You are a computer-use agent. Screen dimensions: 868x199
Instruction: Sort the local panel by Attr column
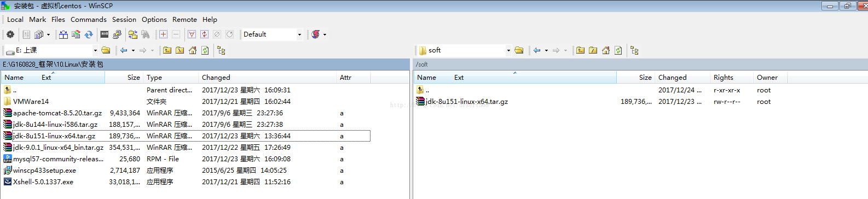coord(354,78)
